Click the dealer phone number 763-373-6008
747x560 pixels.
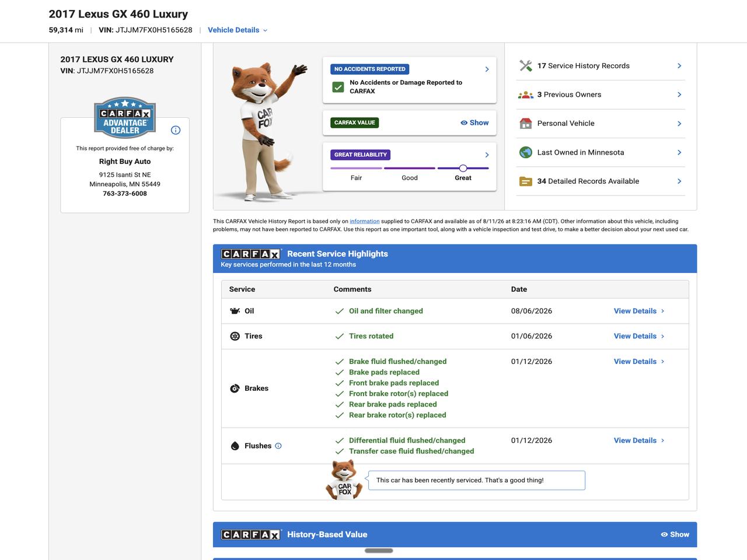[x=125, y=194]
